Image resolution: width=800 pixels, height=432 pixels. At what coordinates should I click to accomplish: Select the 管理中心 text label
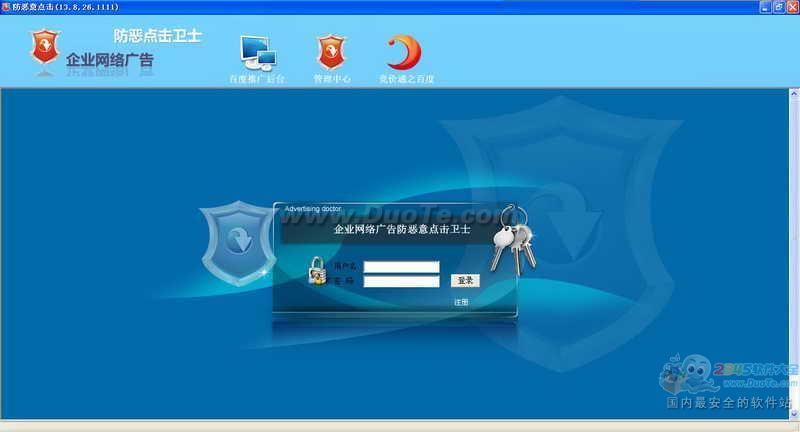331,78
